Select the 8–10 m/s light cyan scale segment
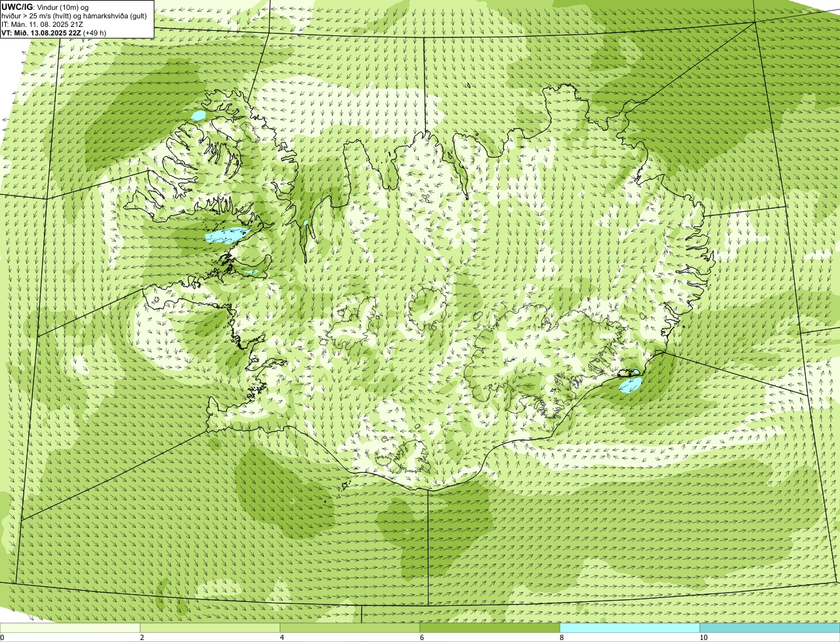This screenshot has height=642, width=840. tap(630, 628)
